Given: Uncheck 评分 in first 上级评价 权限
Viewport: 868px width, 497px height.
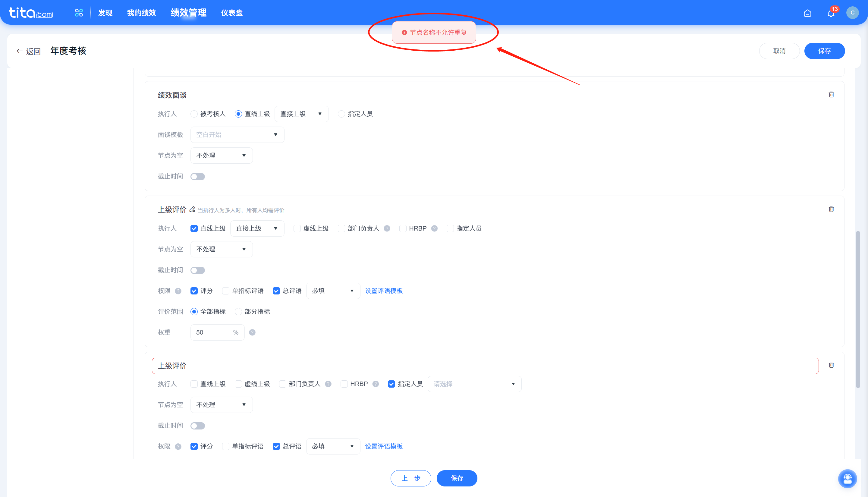Looking at the screenshot, I should pos(194,291).
